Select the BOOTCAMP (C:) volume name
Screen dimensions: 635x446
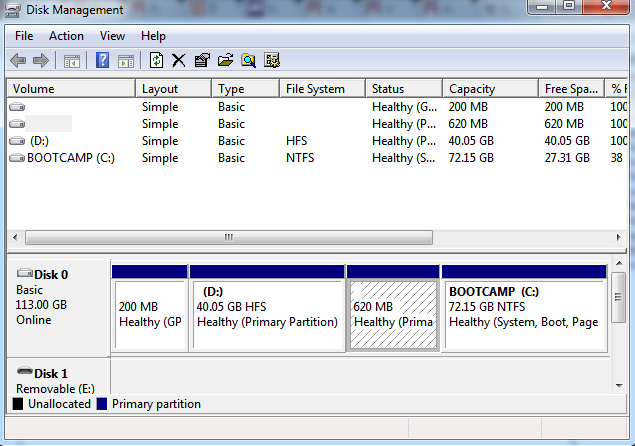coord(71,158)
